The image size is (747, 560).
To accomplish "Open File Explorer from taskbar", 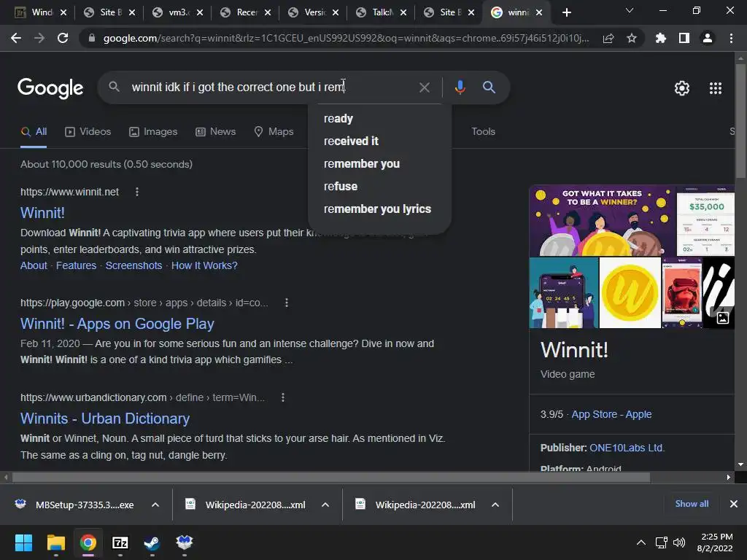I will click(x=55, y=542).
